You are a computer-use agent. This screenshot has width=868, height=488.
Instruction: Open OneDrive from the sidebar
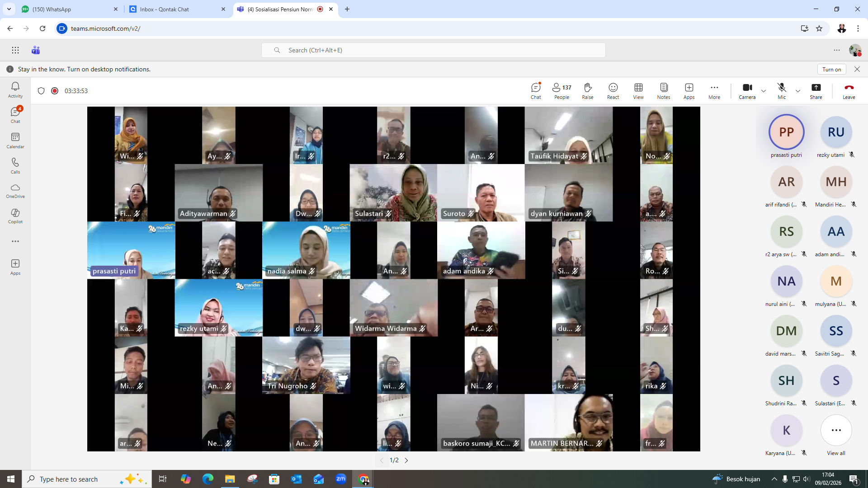[15, 191]
